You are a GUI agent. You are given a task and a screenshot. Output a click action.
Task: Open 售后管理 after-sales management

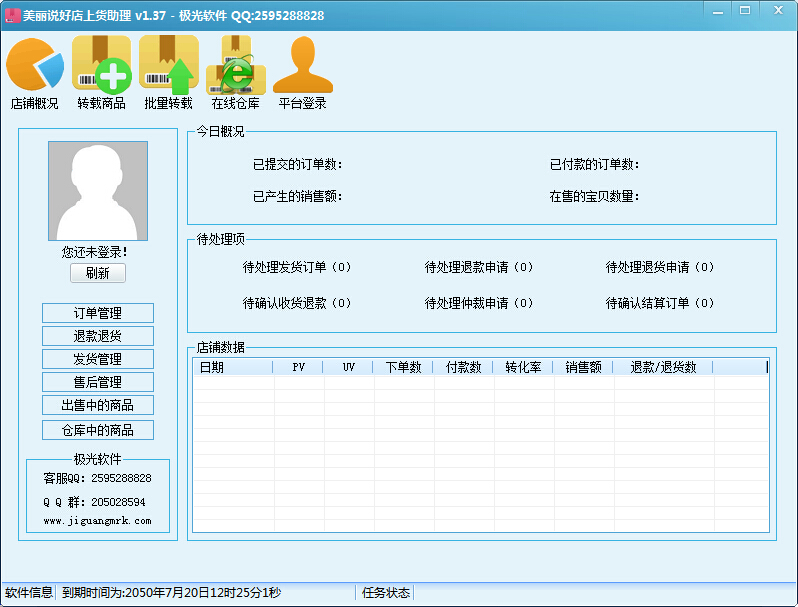click(x=98, y=382)
